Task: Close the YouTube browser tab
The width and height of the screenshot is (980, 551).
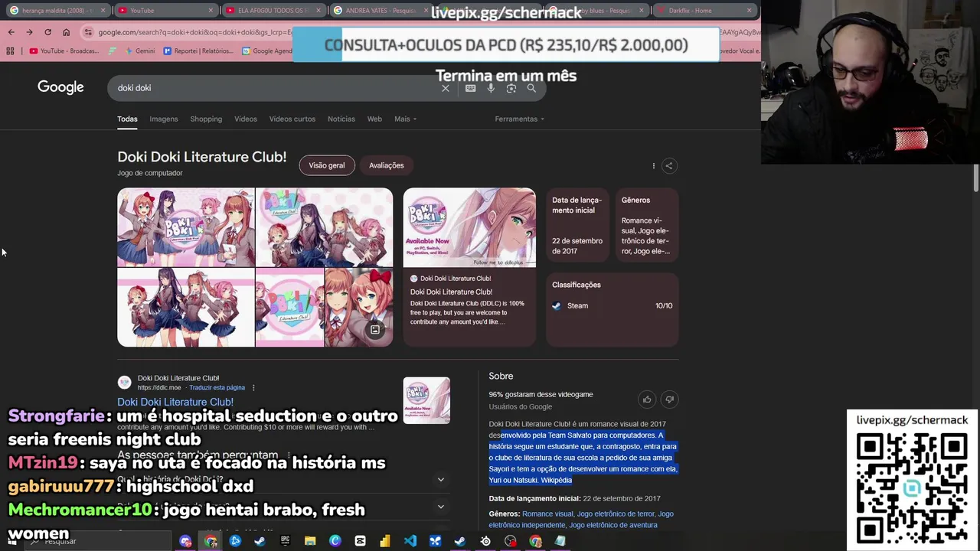Action: 211,11
